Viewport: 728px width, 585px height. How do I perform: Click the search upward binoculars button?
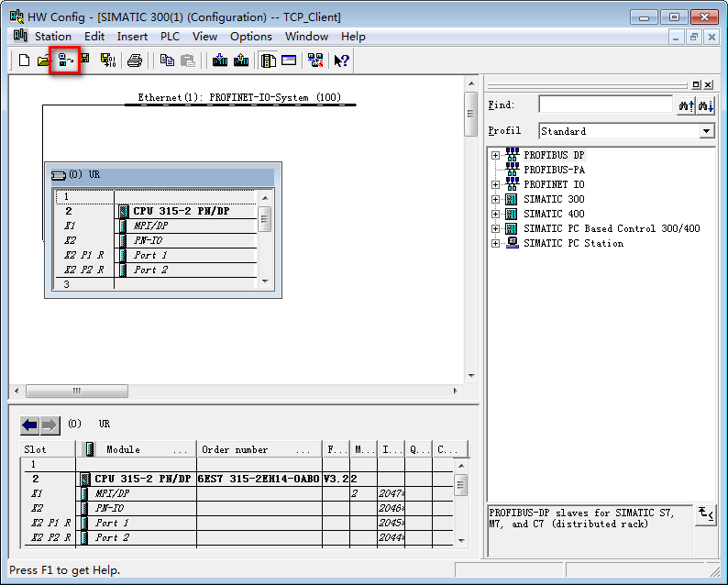pos(686,105)
